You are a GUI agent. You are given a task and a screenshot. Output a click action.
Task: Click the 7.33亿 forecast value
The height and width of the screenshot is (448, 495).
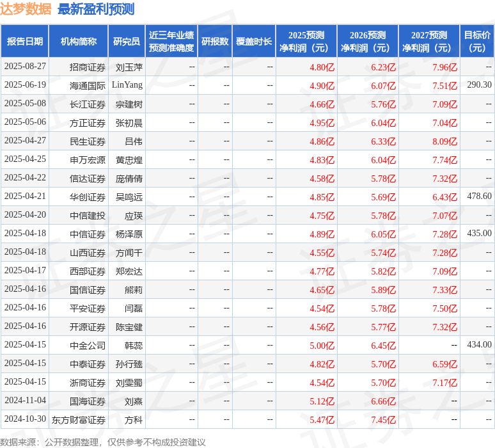pyautogui.click(x=444, y=290)
